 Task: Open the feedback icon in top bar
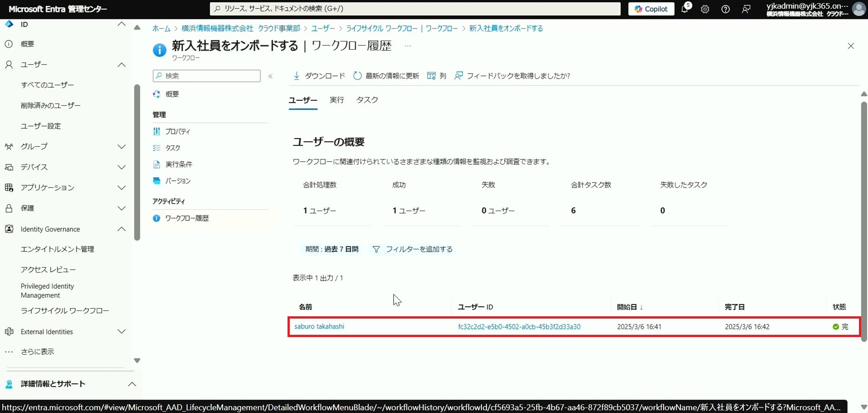tap(746, 9)
